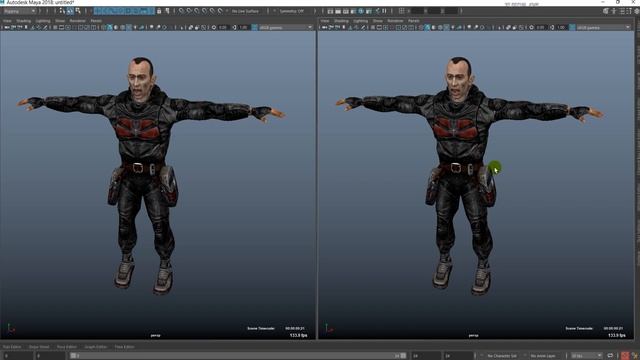Enable snap to curves icon
This screenshot has width=640, height=360.
point(189,11)
